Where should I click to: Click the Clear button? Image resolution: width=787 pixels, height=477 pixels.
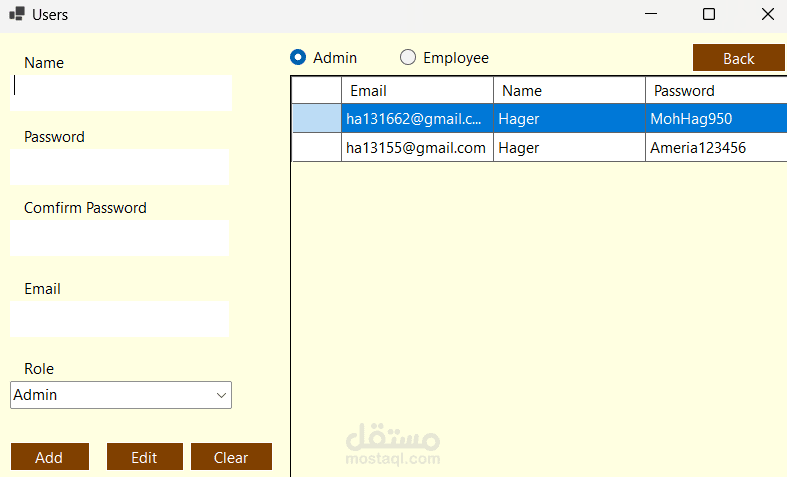pos(231,456)
